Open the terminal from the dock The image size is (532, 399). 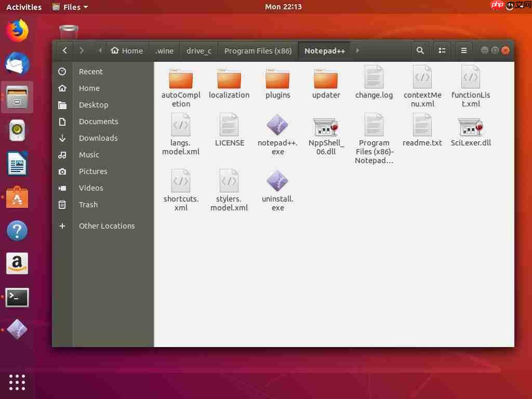point(17,298)
